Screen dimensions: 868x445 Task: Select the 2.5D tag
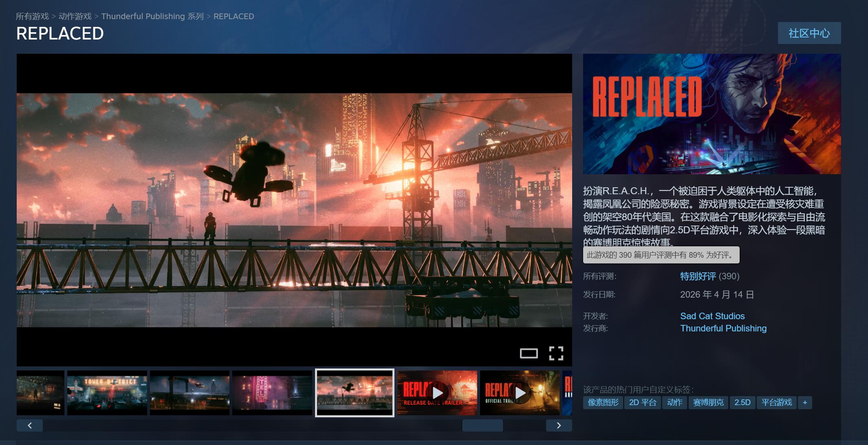click(x=742, y=403)
